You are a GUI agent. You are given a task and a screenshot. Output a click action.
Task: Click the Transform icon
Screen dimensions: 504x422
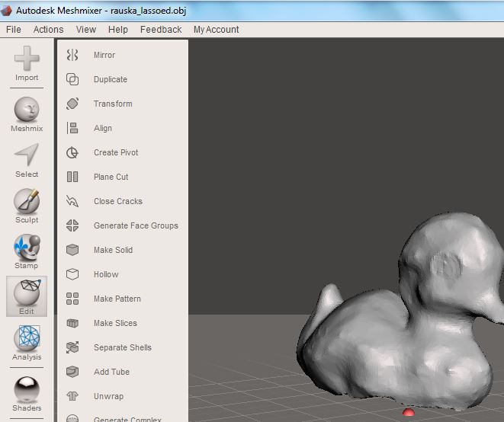coord(72,104)
